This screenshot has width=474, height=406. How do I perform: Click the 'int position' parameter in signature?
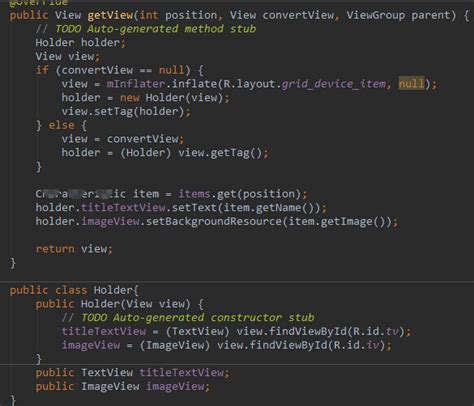coord(178,15)
